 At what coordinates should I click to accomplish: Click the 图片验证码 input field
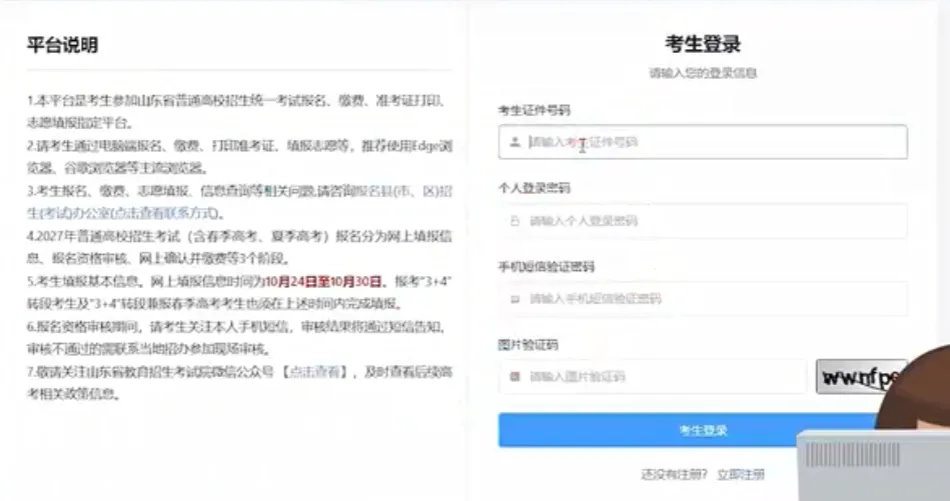pos(653,377)
